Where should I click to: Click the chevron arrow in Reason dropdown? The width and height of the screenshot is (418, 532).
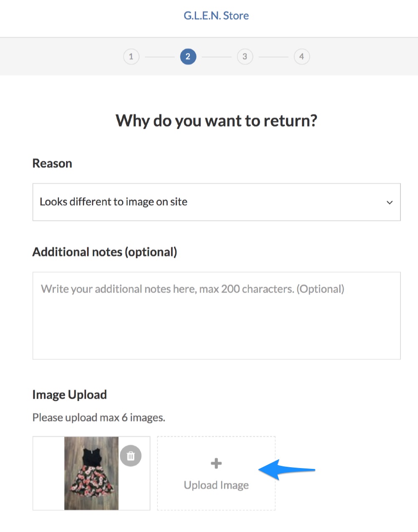[x=390, y=203]
